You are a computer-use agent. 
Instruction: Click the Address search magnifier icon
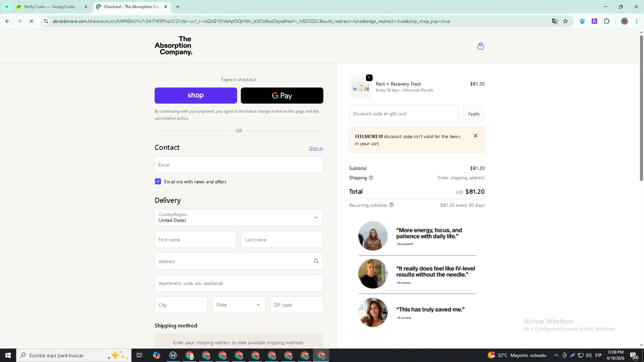(x=316, y=261)
